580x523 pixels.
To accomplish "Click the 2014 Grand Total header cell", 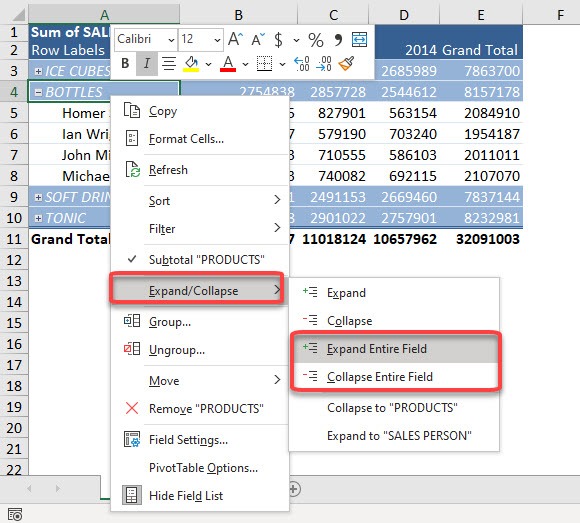I will 481,50.
